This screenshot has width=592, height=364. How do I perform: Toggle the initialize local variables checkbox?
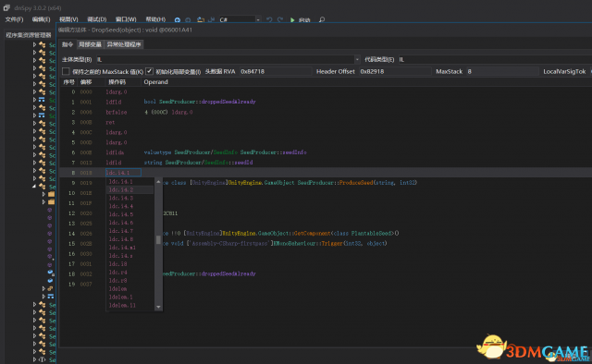pos(149,71)
